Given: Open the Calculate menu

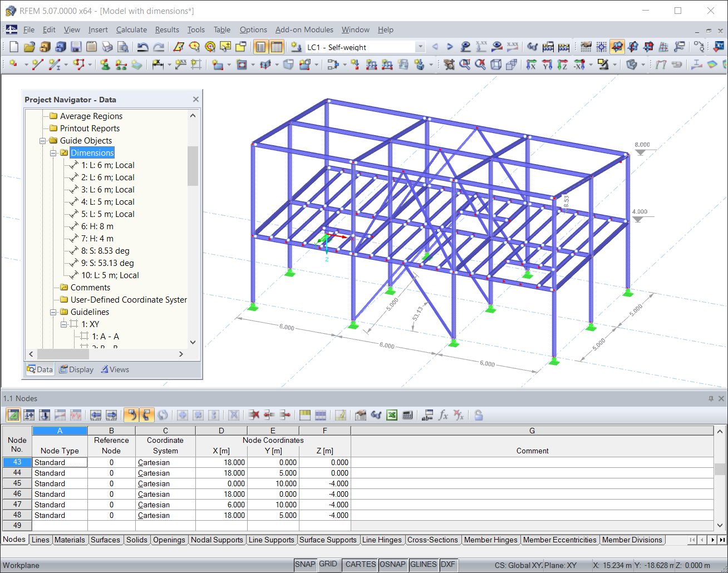Looking at the screenshot, I should [x=131, y=30].
